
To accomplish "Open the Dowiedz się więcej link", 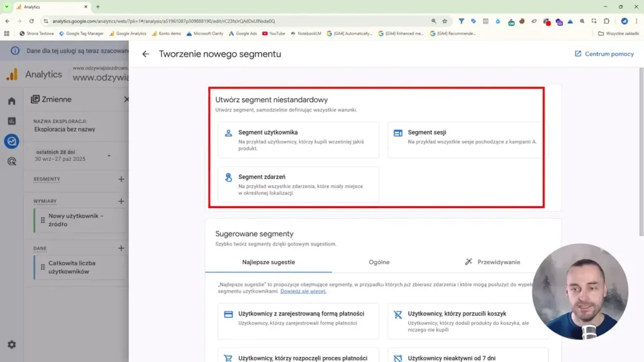I will point(303,291).
